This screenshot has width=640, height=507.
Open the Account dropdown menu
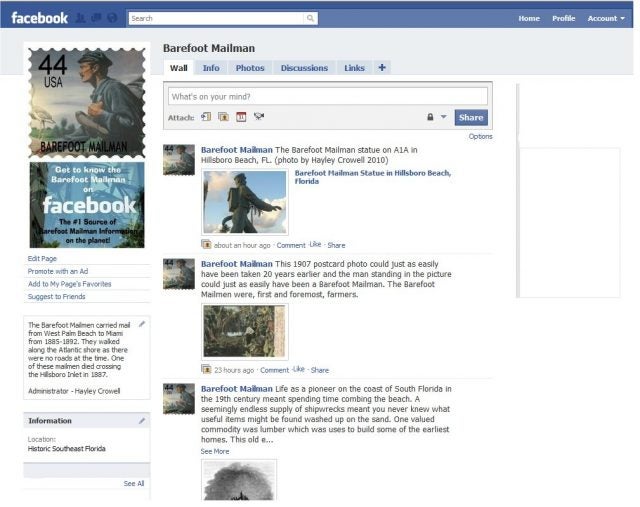[x=606, y=18]
